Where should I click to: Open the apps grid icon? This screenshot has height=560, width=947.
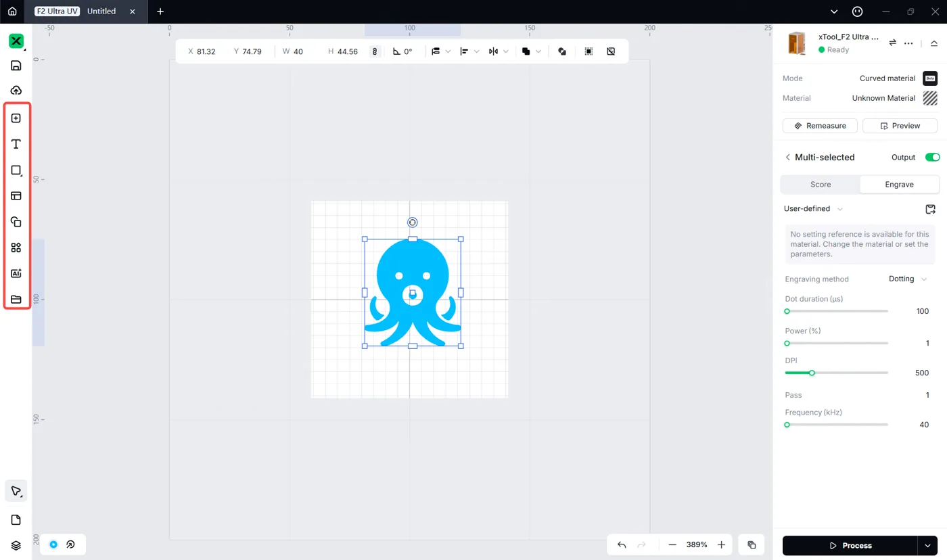coord(16,248)
